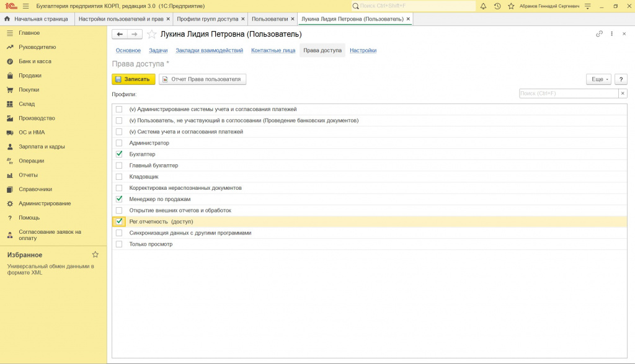Open Справочники section
Viewport: 635px width, 364px height.
(x=35, y=189)
